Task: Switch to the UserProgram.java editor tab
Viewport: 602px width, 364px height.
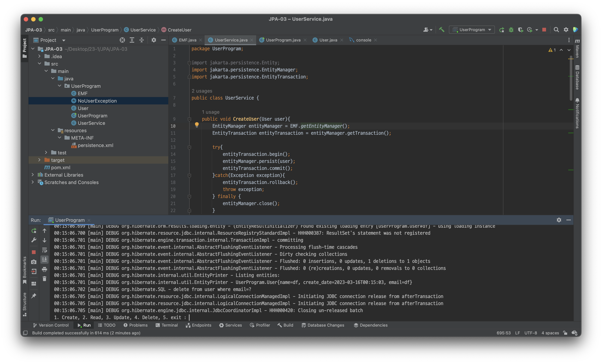Action: coord(283,40)
